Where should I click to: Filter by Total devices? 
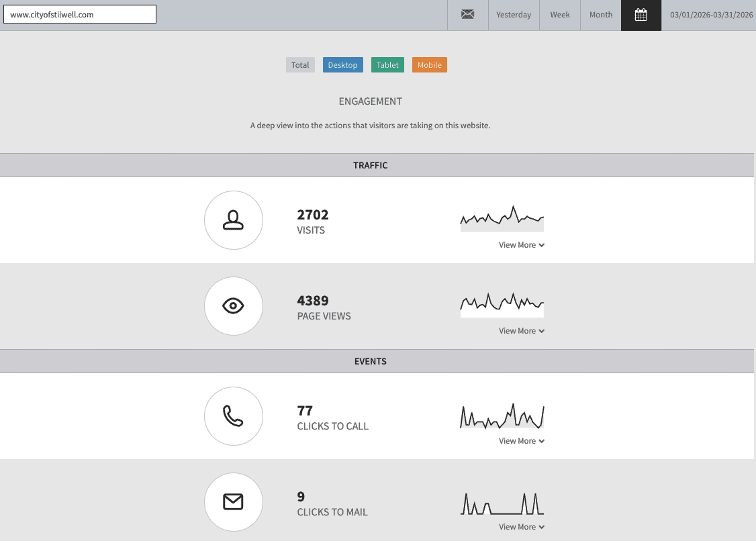[300, 64]
